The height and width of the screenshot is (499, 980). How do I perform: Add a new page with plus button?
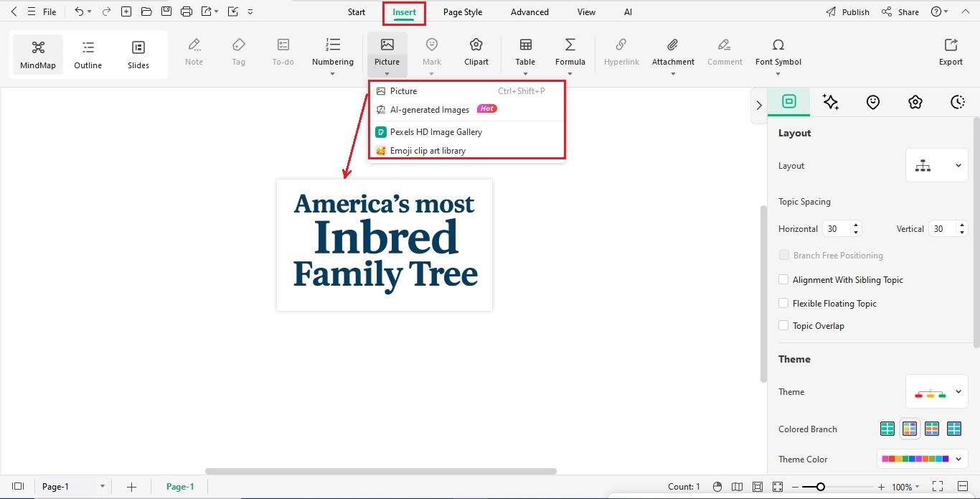click(x=131, y=487)
